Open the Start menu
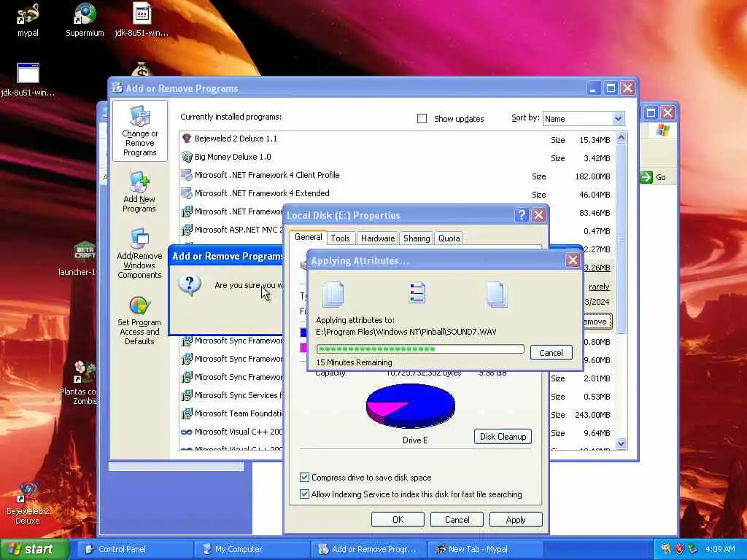Screen dimensions: 747x560 click(34, 549)
